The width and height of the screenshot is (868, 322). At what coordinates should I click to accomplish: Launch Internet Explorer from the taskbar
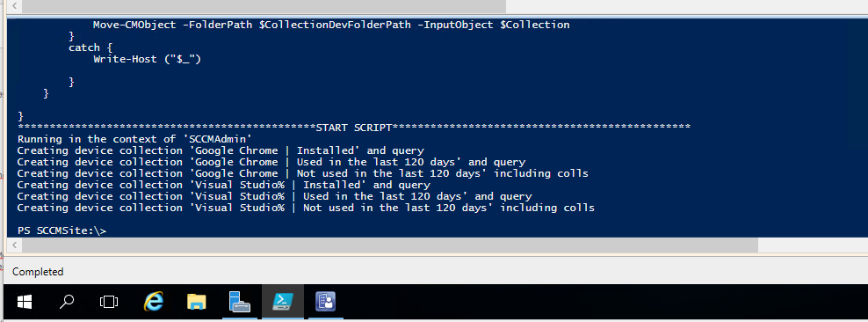pyautogui.click(x=154, y=302)
